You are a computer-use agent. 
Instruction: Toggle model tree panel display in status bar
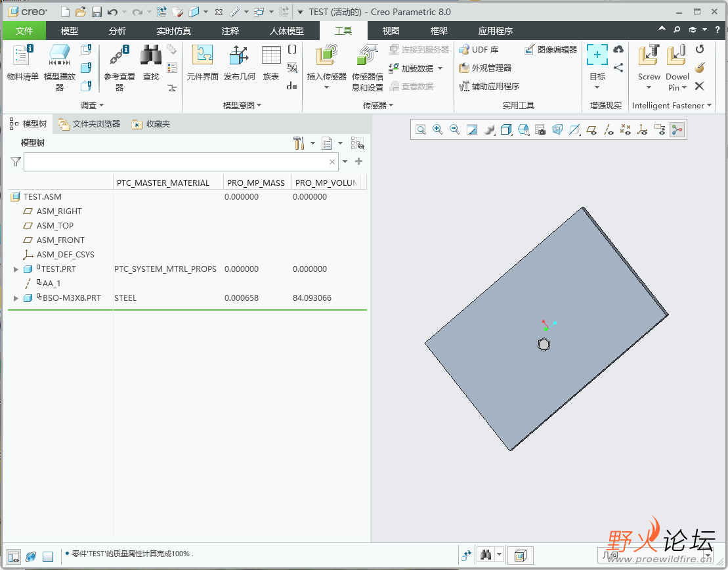tap(14, 556)
